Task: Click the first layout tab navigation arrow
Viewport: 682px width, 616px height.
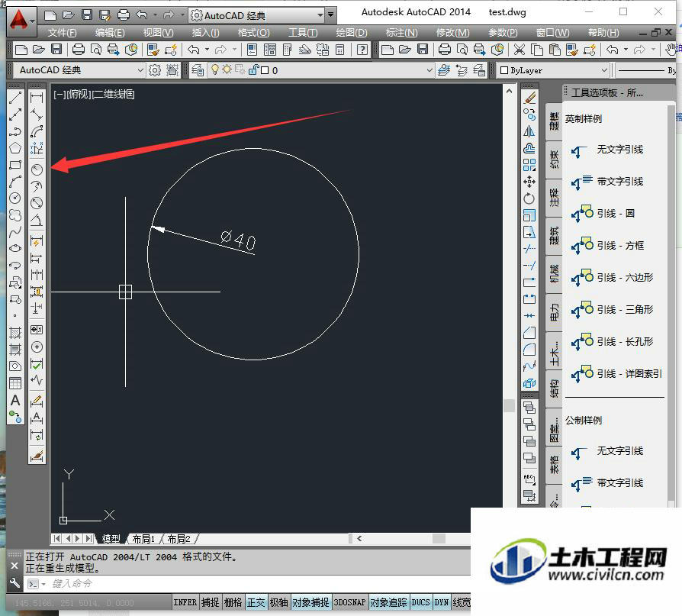Action: [56, 539]
